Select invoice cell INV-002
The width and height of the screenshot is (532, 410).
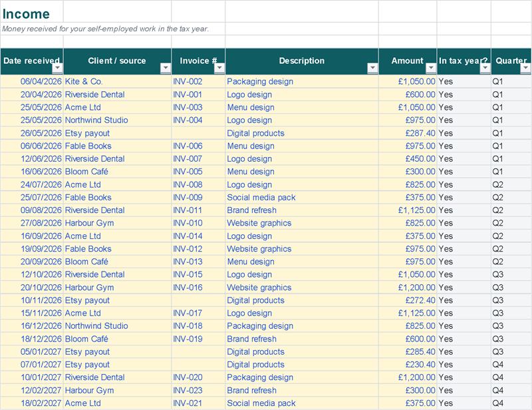[x=198, y=81]
